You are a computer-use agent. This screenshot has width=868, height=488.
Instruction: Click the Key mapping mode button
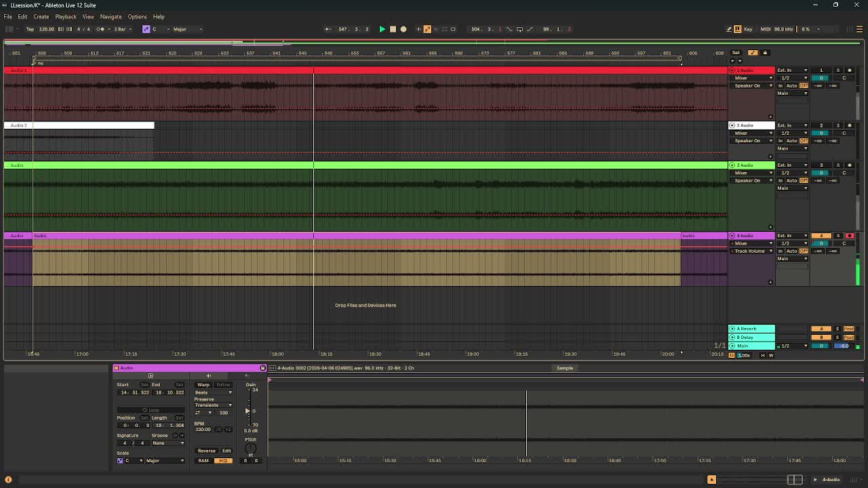(748, 29)
